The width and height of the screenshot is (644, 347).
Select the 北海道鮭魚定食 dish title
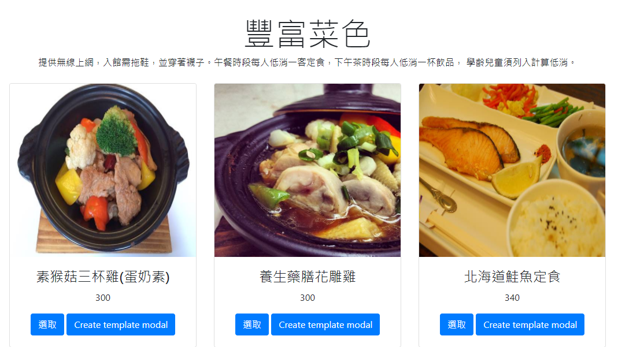tap(512, 277)
